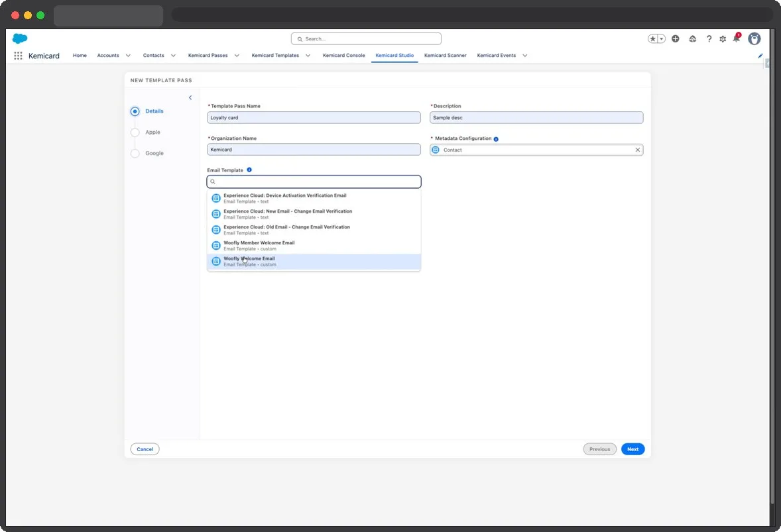Click the Description input field
The height and width of the screenshot is (532, 781).
pos(536,118)
